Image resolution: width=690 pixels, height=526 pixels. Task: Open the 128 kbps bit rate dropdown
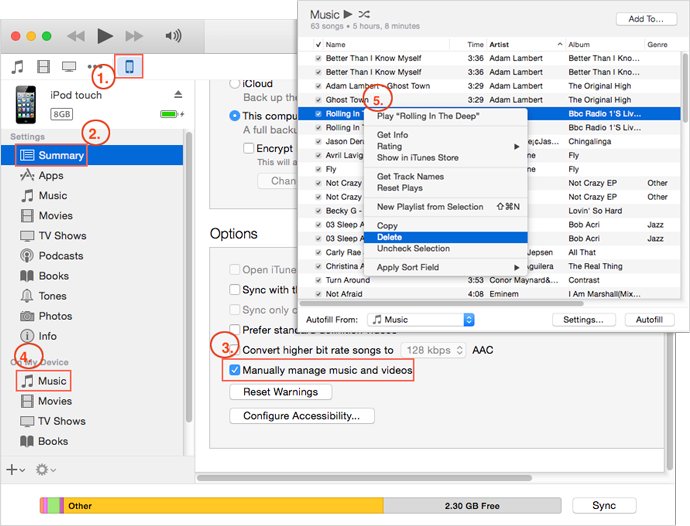click(x=432, y=350)
